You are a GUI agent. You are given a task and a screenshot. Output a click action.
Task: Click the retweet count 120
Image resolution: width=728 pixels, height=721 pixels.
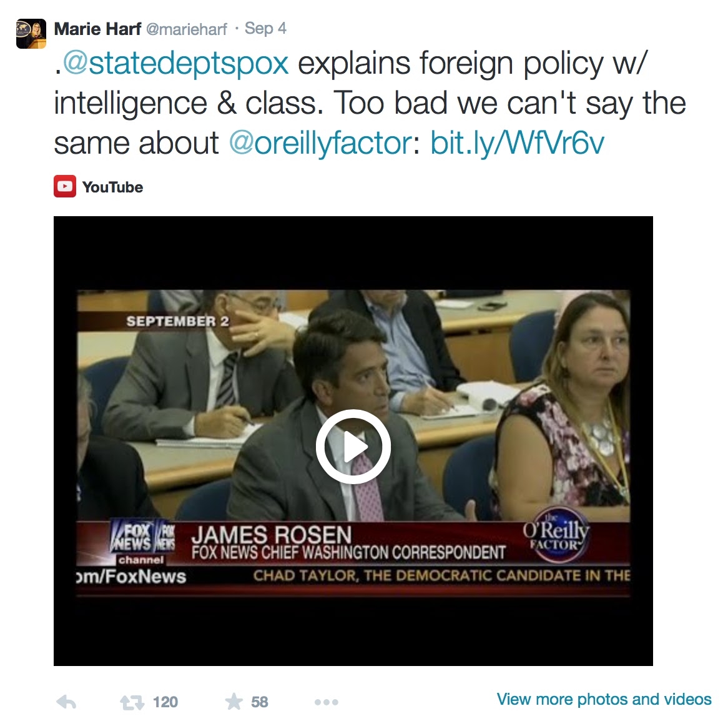(x=165, y=702)
